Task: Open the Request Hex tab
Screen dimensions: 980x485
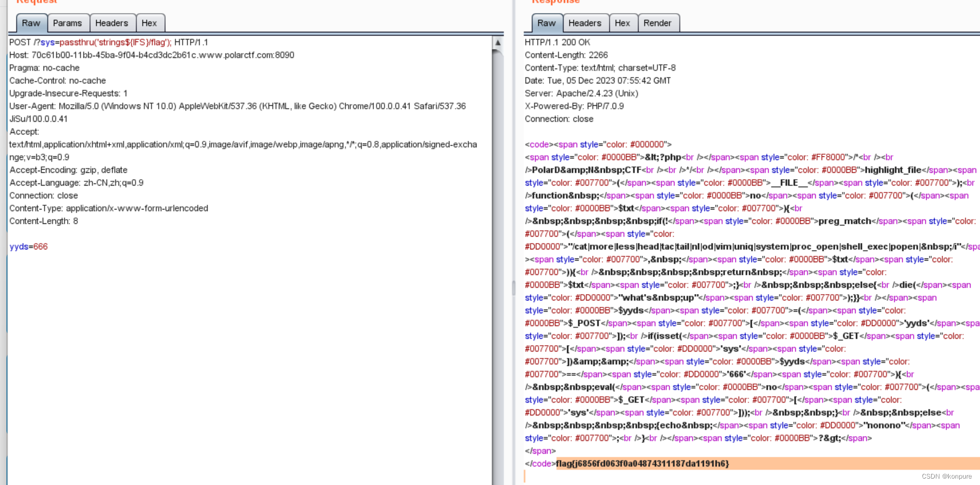Action: (150, 23)
